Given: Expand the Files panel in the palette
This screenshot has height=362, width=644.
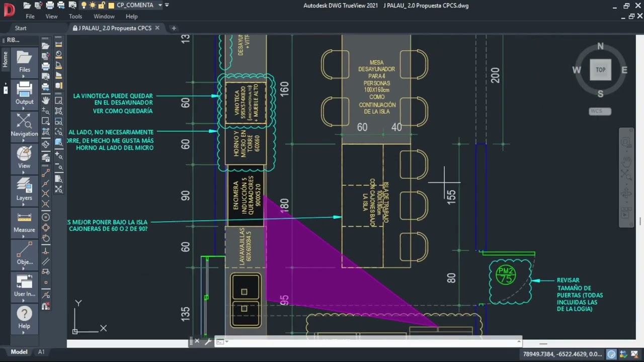Looking at the screenshot, I should point(24,62).
